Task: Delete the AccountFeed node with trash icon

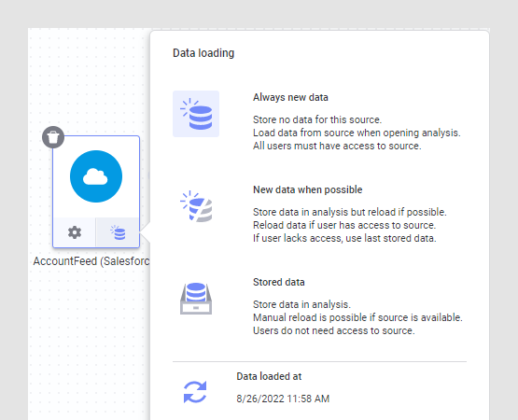Action: pyautogui.click(x=53, y=137)
